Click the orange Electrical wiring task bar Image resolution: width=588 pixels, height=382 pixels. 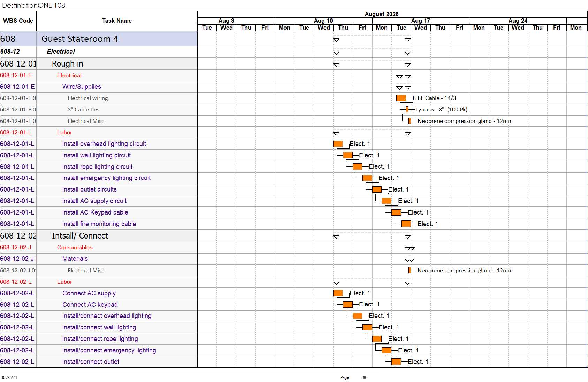click(401, 98)
